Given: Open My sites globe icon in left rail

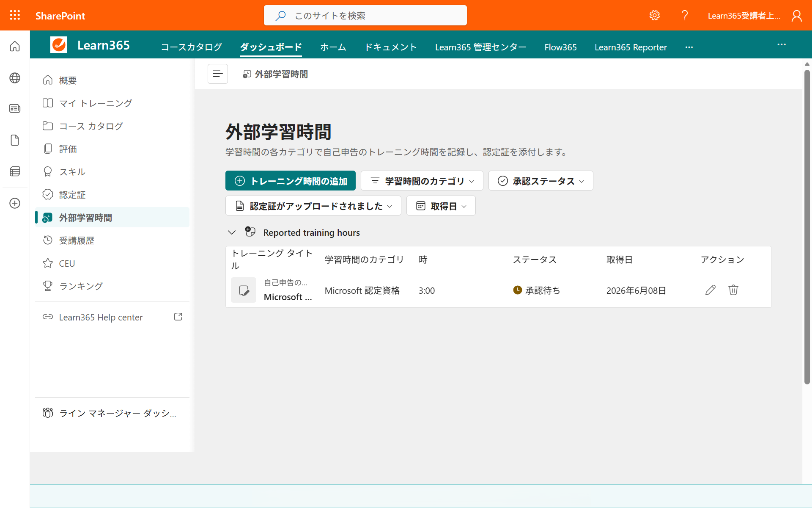Looking at the screenshot, I should coord(15,78).
